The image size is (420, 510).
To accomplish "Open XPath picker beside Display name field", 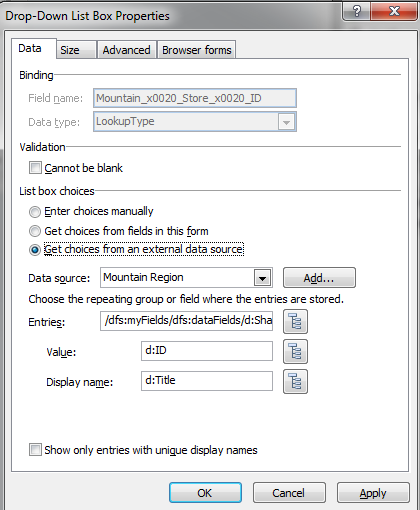I will point(295,381).
